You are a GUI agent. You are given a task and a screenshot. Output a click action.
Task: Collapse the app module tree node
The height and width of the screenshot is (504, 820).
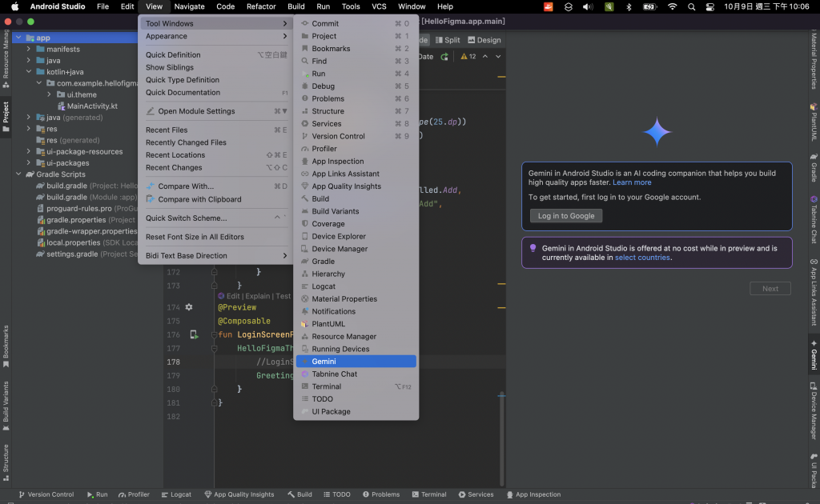coord(19,38)
